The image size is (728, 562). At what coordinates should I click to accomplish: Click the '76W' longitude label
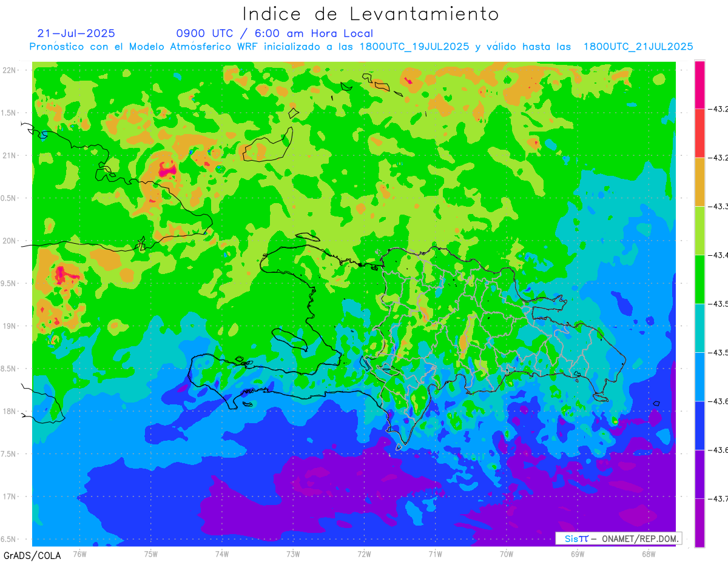[x=80, y=554]
